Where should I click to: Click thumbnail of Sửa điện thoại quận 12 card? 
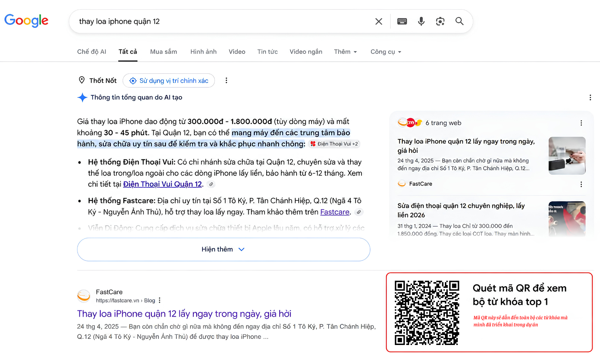point(567,219)
